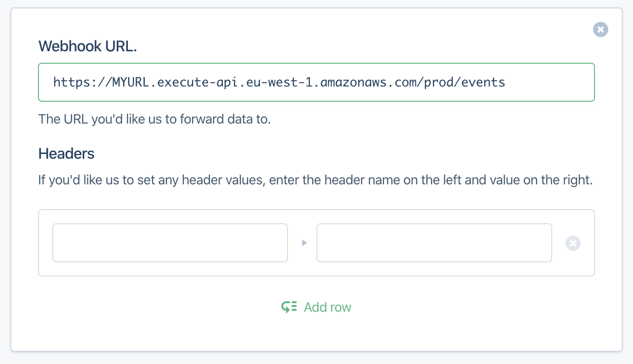This screenshot has width=633, height=364.
Task: Click the small arrow between header fields
Action: click(x=304, y=243)
